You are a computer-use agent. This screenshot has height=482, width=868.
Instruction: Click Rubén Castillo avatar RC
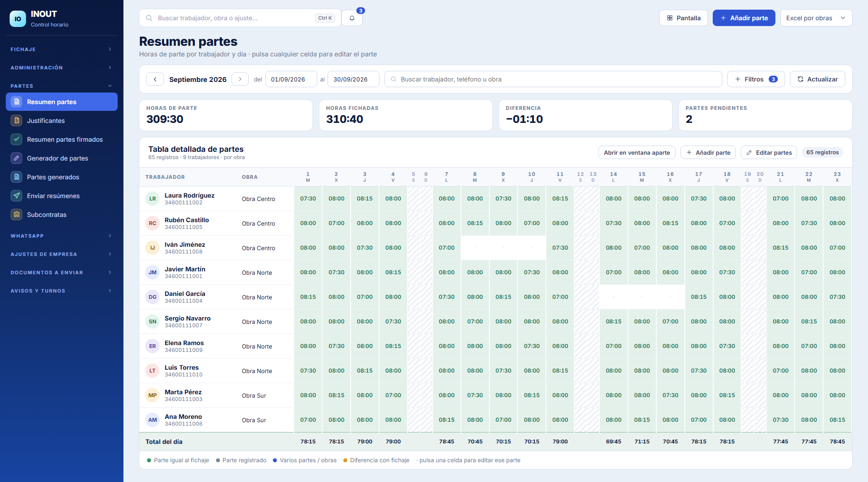pyautogui.click(x=152, y=223)
